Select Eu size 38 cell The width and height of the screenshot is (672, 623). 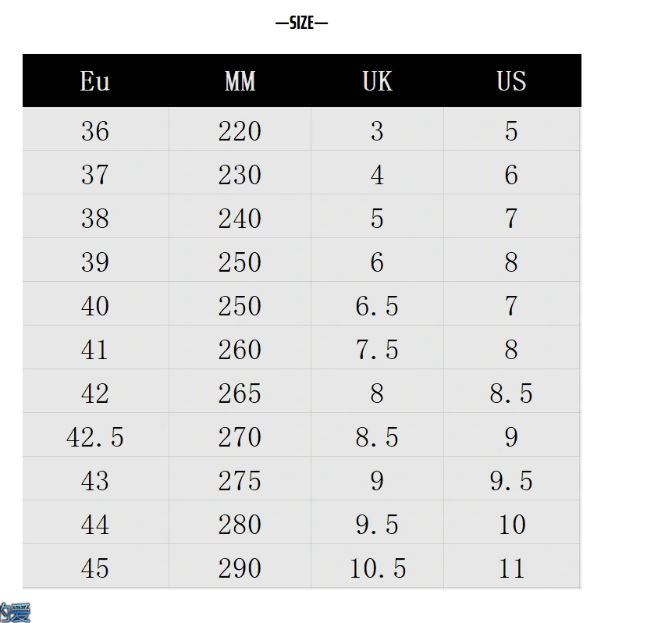point(95,218)
